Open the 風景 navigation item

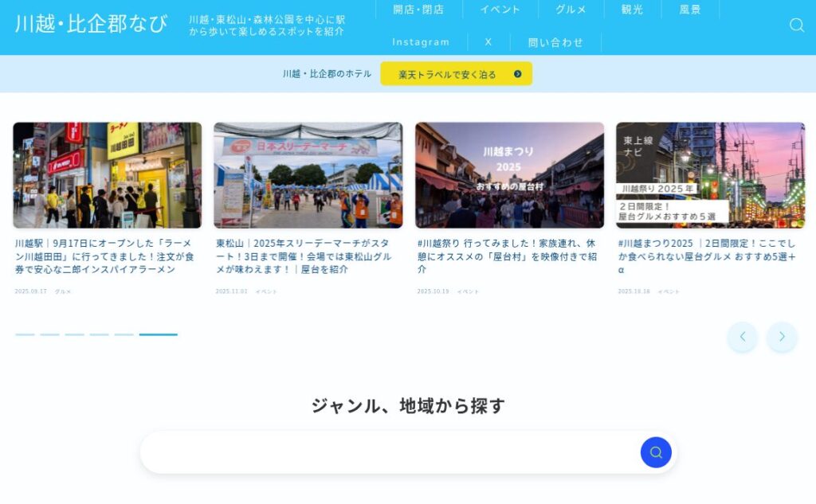pyautogui.click(x=690, y=10)
